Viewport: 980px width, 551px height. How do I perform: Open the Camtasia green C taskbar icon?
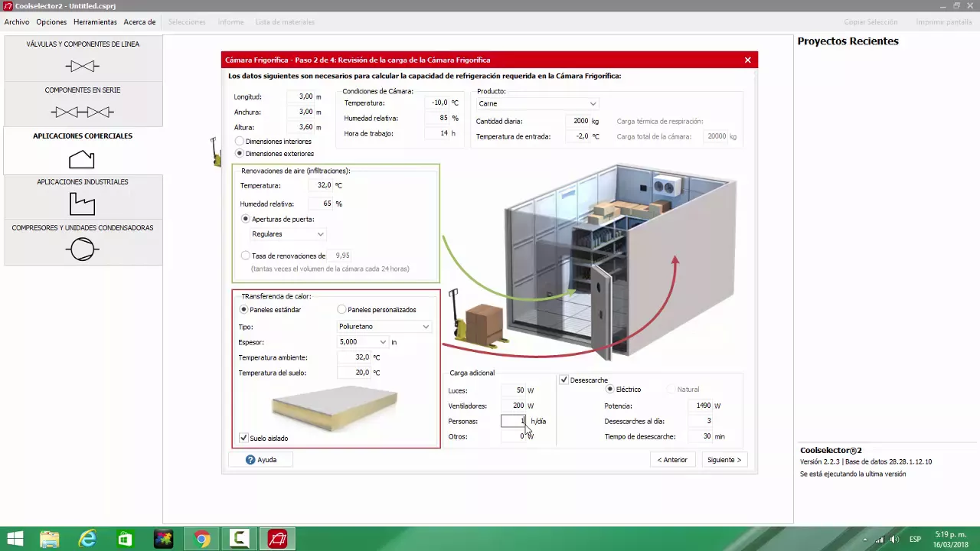239,539
